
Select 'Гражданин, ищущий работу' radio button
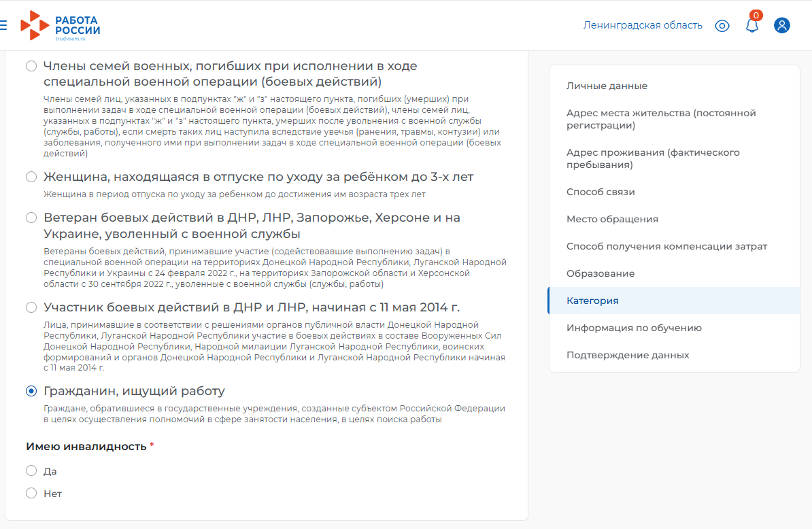click(x=31, y=391)
